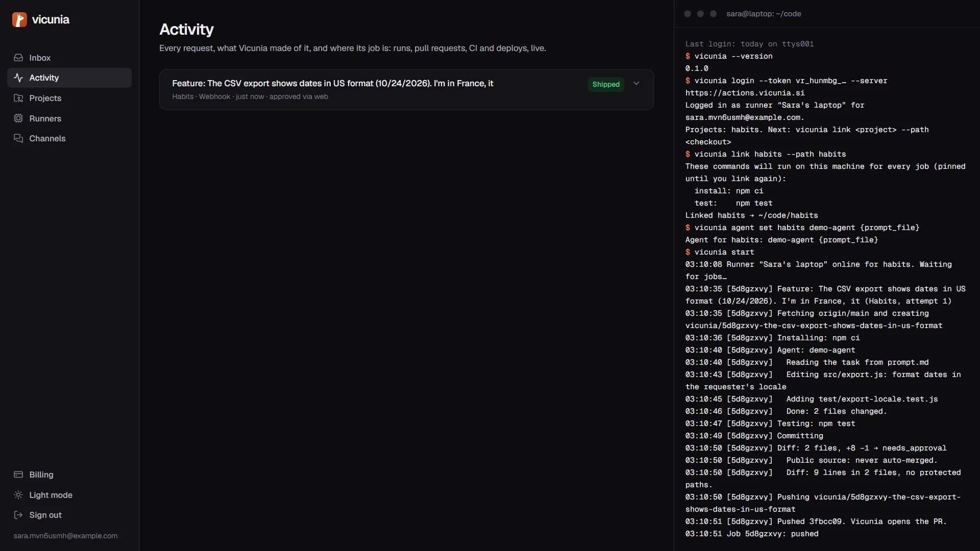Click the 'Job 5d8gzxvy: pushed' terminal line
980x551 pixels.
pyautogui.click(x=752, y=534)
